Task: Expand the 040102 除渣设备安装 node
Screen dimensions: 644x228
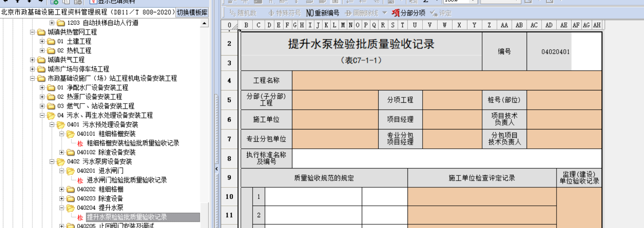Action: coord(62,152)
